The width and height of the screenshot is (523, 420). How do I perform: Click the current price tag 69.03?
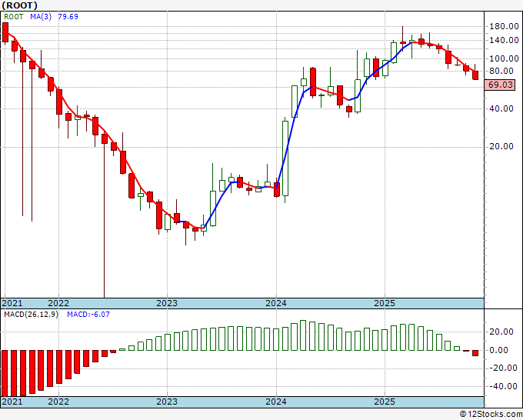click(x=500, y=85)
